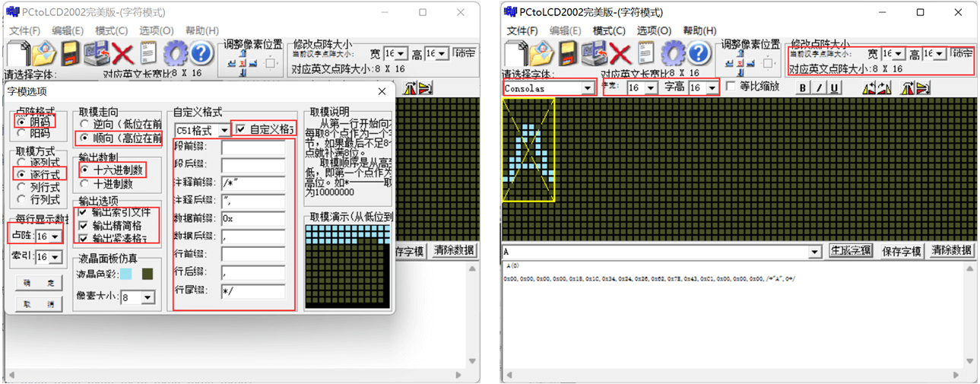Viewport: 980px width, 384px height.
Task: Click Open folder icon in right window
Action: click(x=543, y=54)
